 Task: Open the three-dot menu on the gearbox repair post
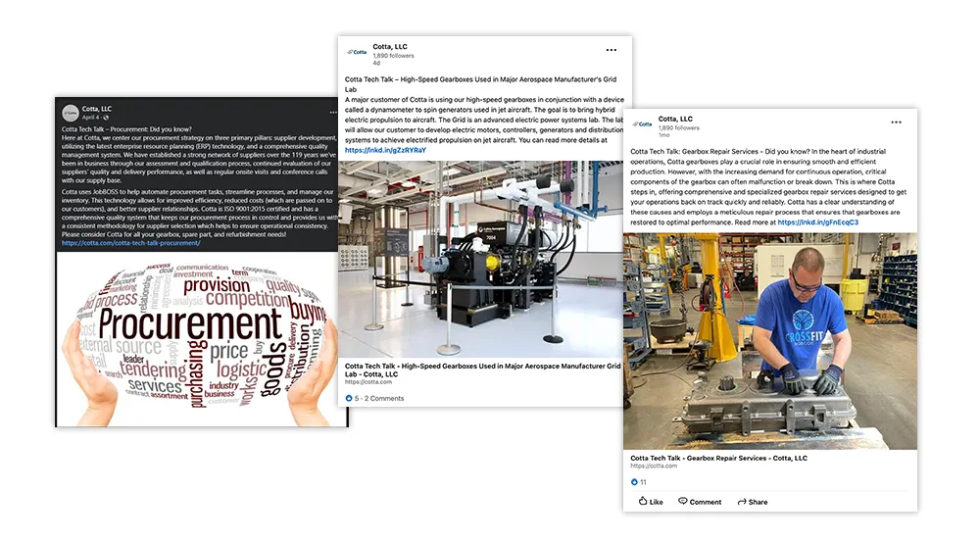point(896,123)
